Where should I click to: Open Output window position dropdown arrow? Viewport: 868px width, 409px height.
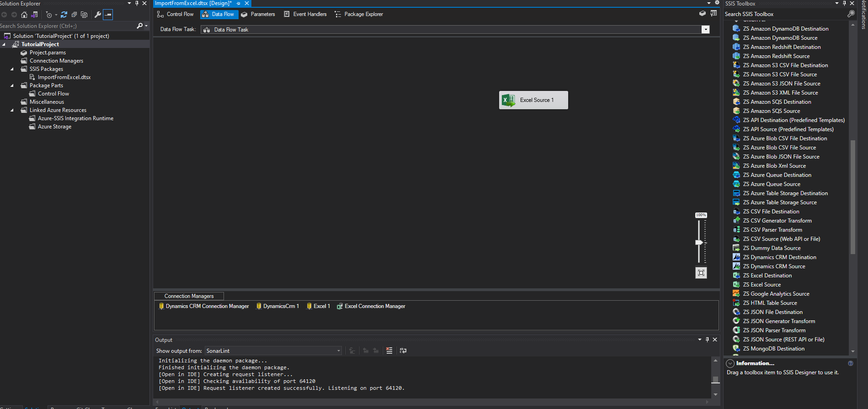(x=700, y=340)
